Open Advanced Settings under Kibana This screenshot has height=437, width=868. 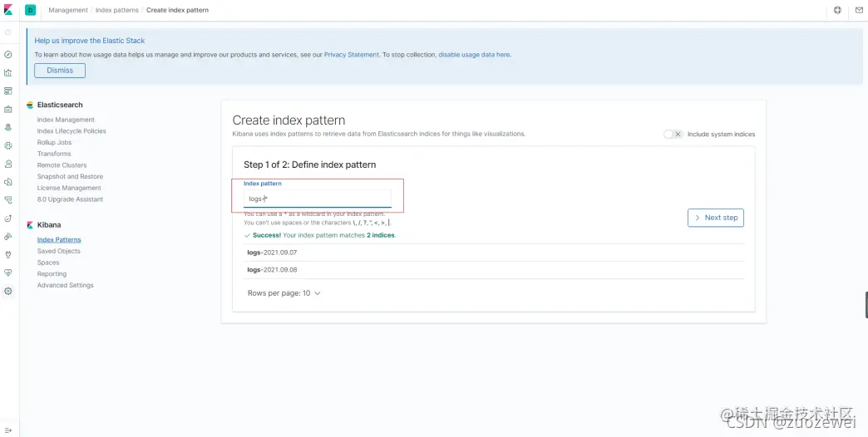pyautogui.click(x=66, y=286)
